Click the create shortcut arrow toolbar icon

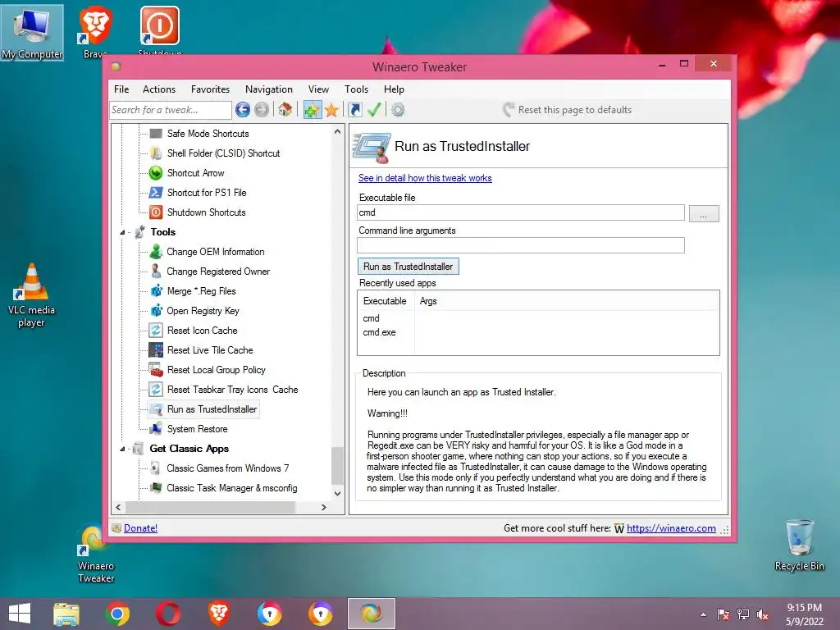click(x=354, y=110)
